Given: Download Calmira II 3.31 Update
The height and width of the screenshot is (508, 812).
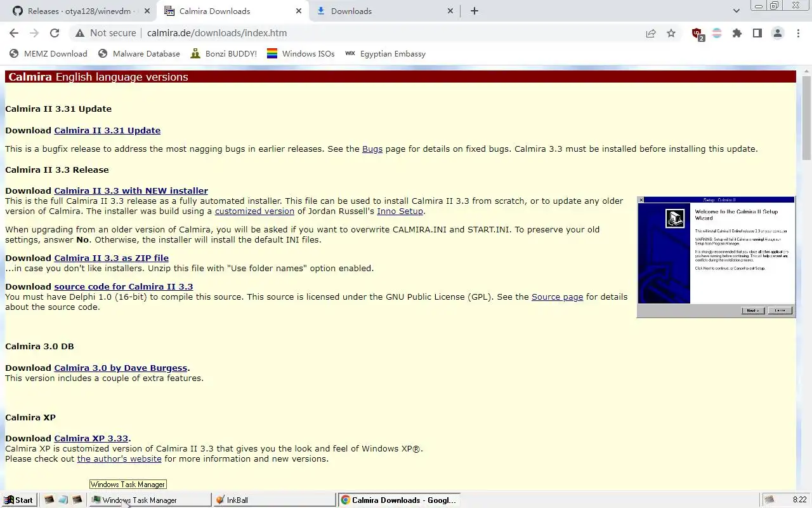Looking at the screenshot, I should pos(107,130).
